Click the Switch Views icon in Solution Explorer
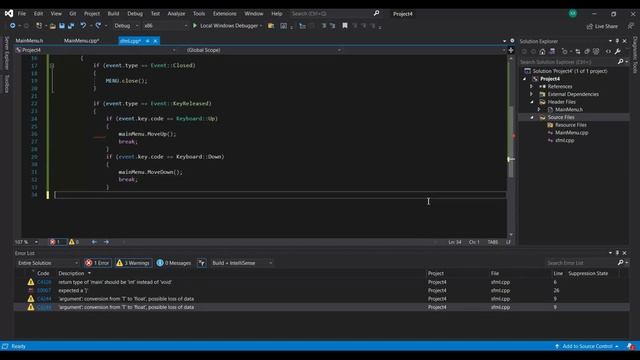Viewport: 640px width, 360px height. pos(552,51)
